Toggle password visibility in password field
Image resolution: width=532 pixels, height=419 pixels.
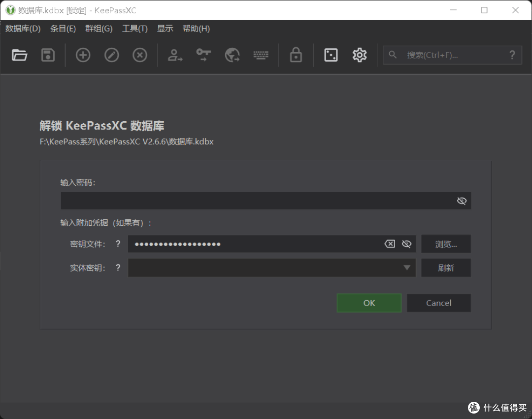tap(461, 201)
